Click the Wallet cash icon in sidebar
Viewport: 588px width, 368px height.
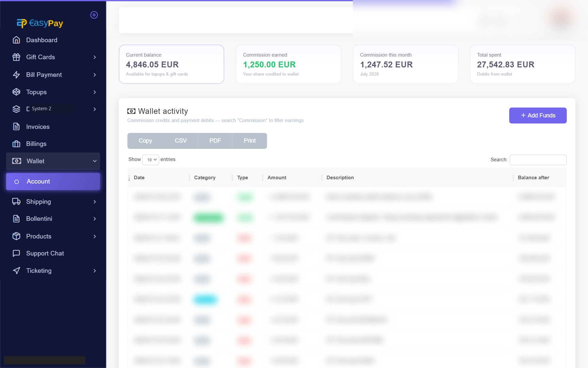coord(17,161)
